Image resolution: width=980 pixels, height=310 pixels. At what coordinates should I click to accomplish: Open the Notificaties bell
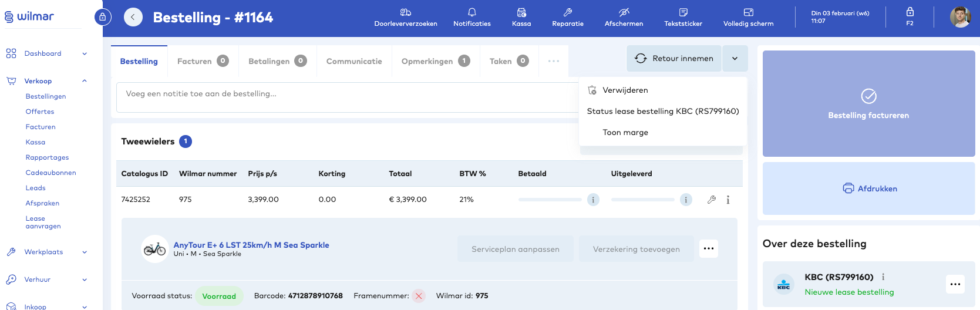(472, 18)
